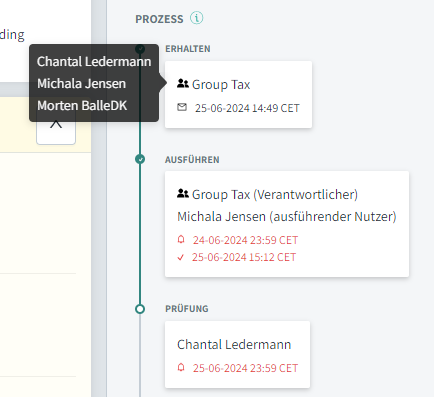Click Group Tax (Verantwortlicher) label

275,194
